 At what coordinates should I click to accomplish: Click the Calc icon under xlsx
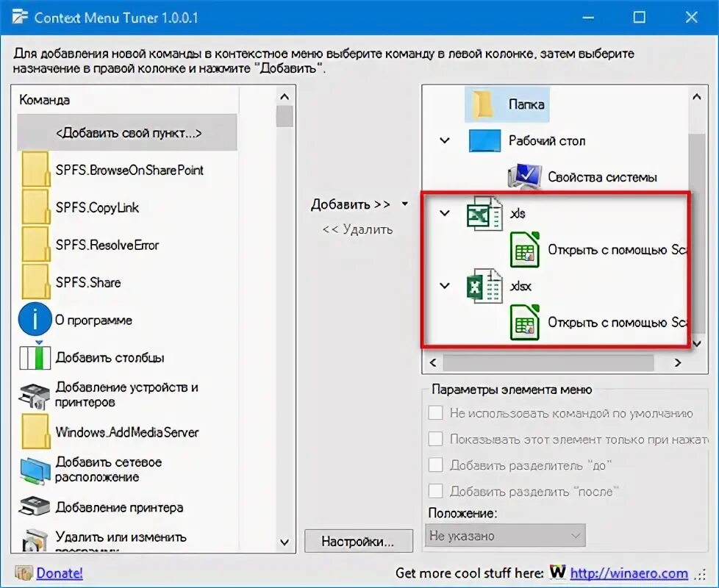pyautogui.click(x=525, y=323)
